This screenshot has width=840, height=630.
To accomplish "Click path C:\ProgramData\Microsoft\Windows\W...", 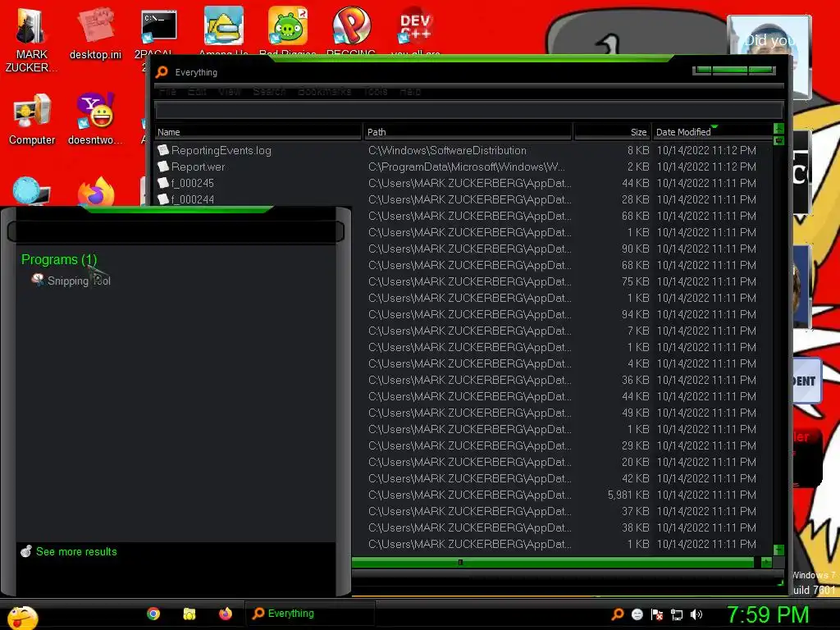I will pyautogui.click(x=466, y=167).
